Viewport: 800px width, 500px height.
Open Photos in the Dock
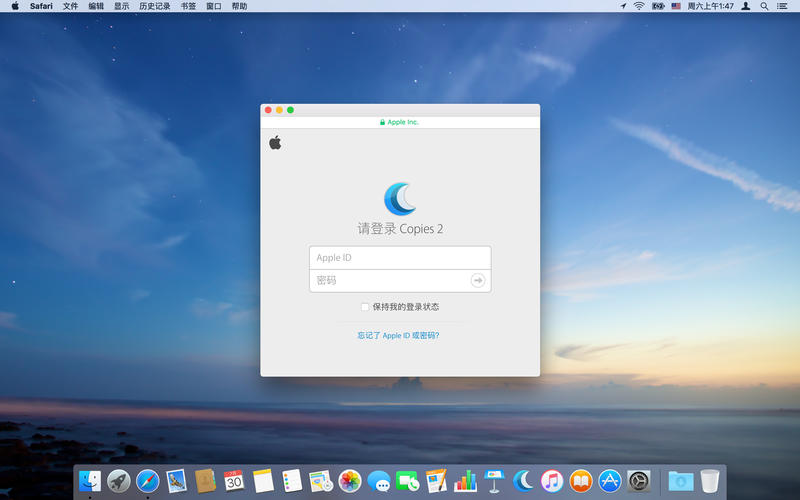click(x=350, y=481)
